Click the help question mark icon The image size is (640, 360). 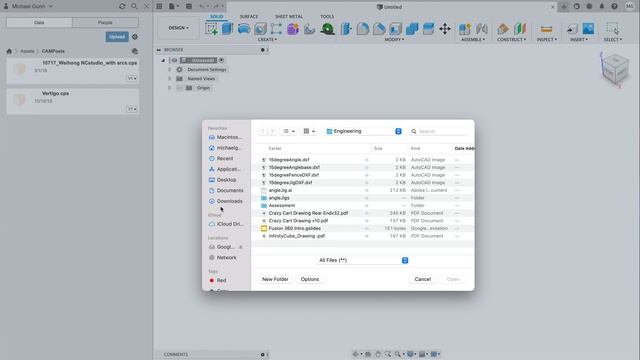pyautogui.click(x=614, y=7)
